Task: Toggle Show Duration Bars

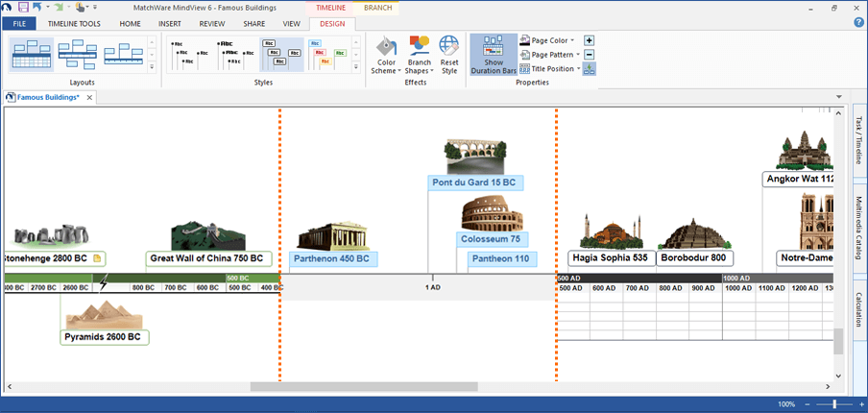Action: pos(494,56)
